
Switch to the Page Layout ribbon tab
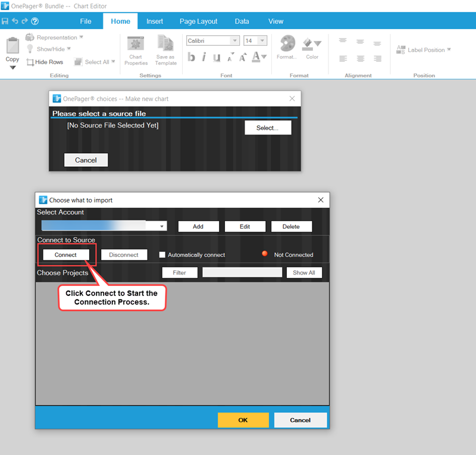point(198,21)
